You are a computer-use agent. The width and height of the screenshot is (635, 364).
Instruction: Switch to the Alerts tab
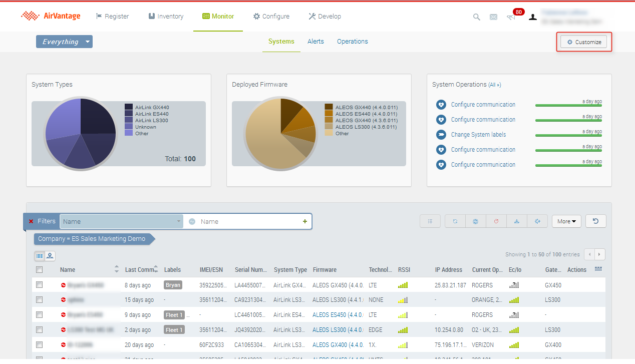[315, 42]
